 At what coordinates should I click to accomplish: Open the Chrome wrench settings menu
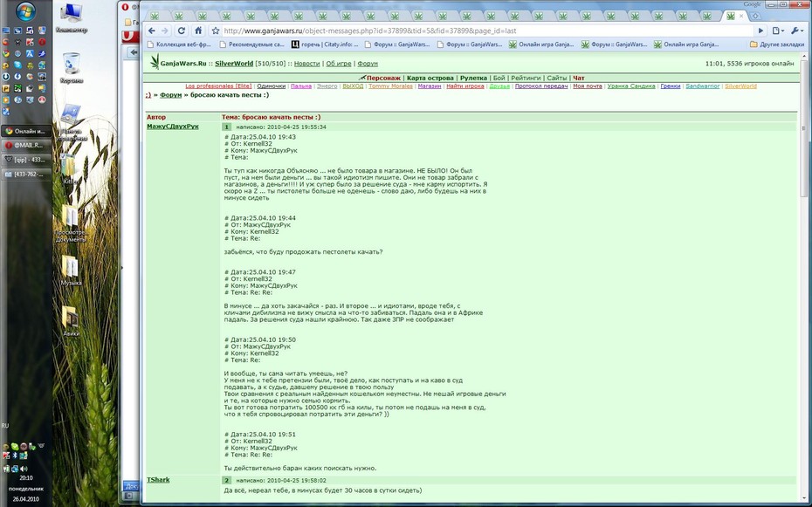pyautogui.click(x=797, y=31)
